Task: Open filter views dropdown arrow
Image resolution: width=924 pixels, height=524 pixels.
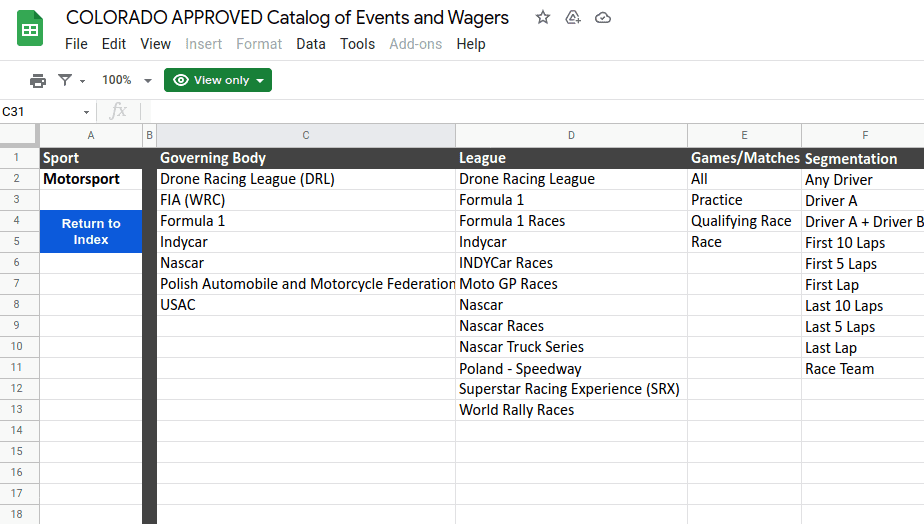Action: 83,81
